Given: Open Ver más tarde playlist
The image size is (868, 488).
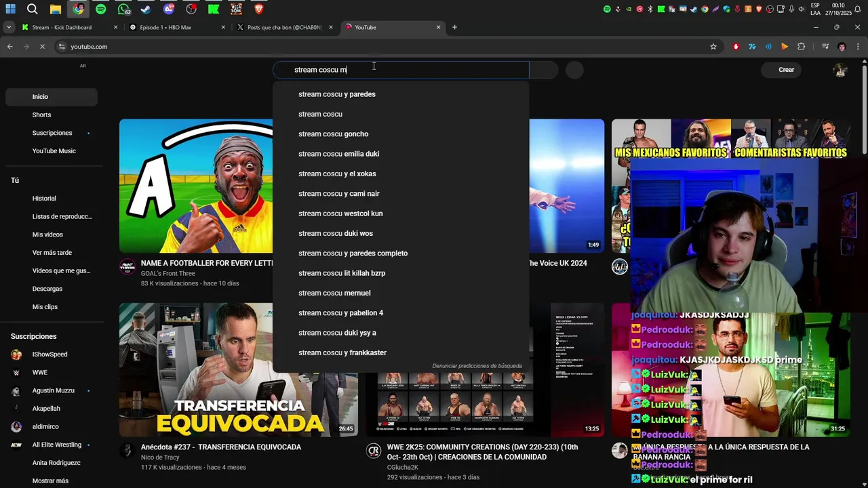Looking at the screenshot, I should click(x=52, y=253).
